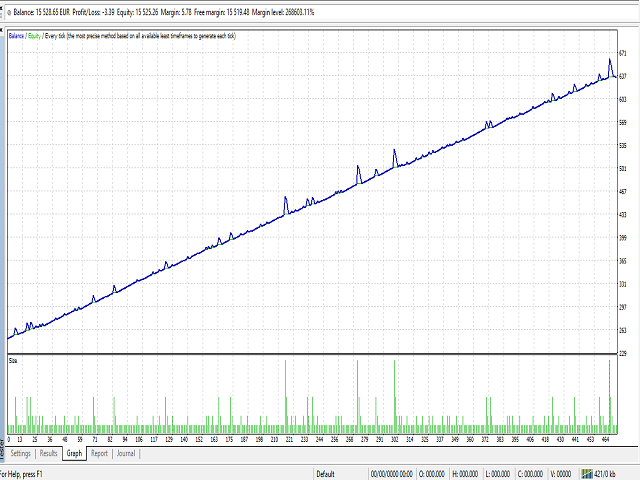Click the blue Balance legend label

(16, 36)
